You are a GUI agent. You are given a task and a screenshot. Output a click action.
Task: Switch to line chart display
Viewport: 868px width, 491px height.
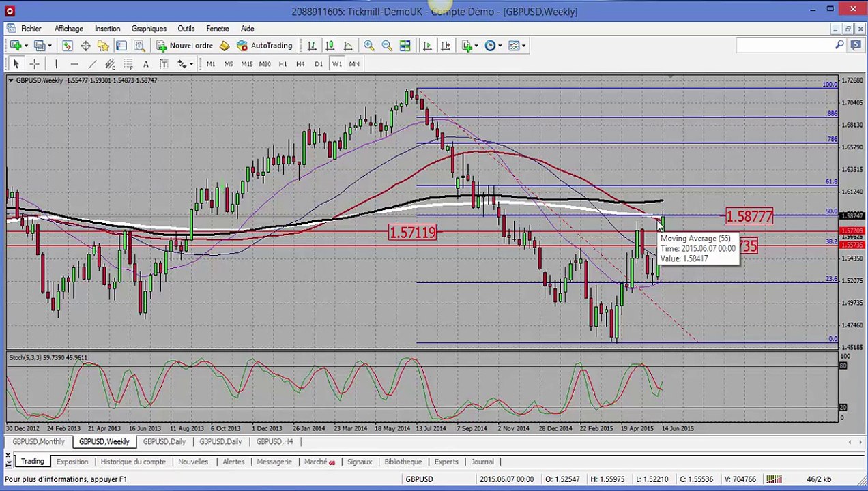pyautogui.click(x=348, y=46)
